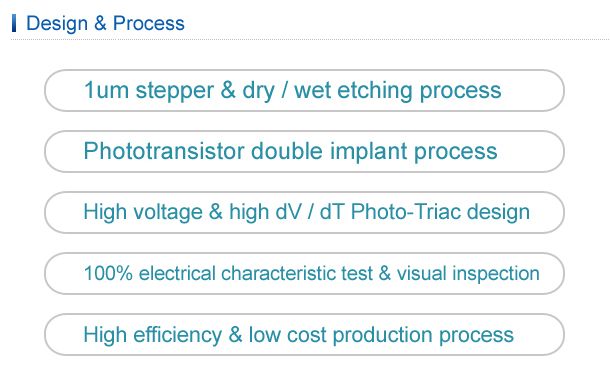Select Phototransistor double implant process box
The image size is (610, 377).
pos(304,151)
